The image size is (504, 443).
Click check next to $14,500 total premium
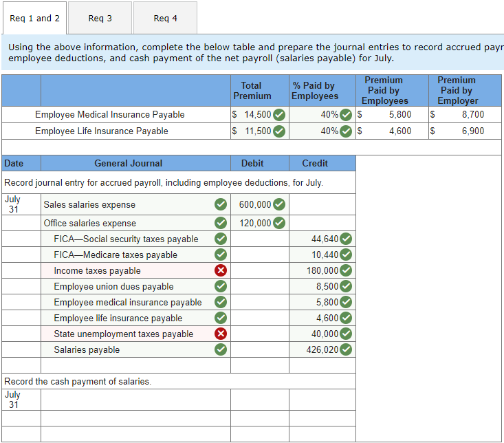[x=279, y=114]
